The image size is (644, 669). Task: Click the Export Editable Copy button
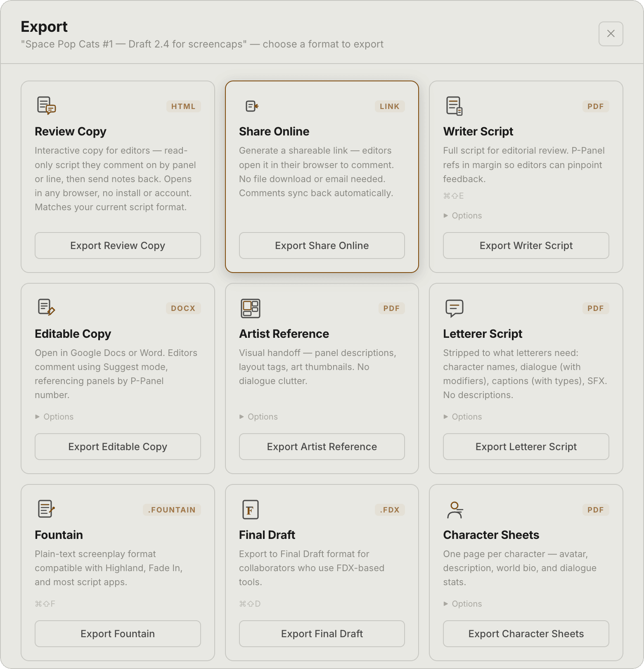click(x=118, y=447)
